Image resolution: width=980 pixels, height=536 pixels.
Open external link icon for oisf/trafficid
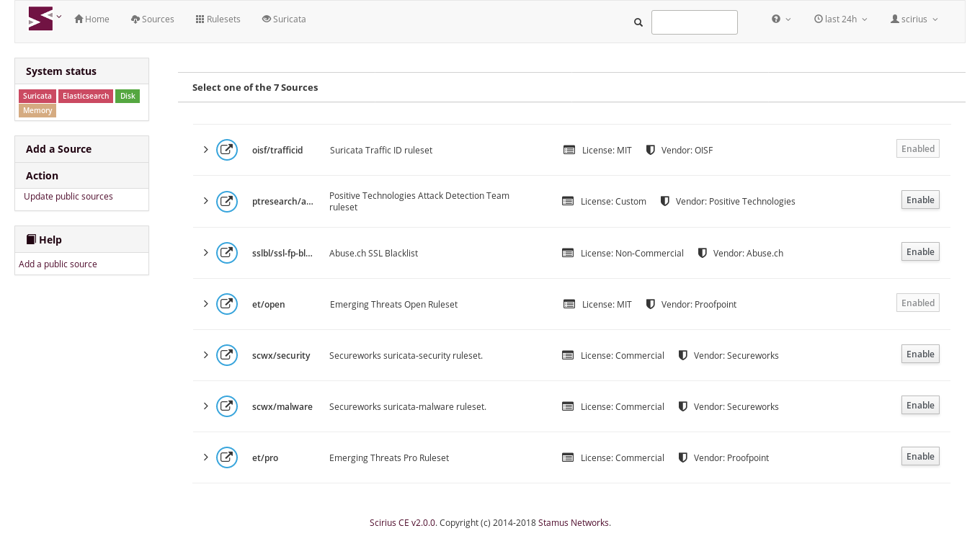click(x=227, y=150)
